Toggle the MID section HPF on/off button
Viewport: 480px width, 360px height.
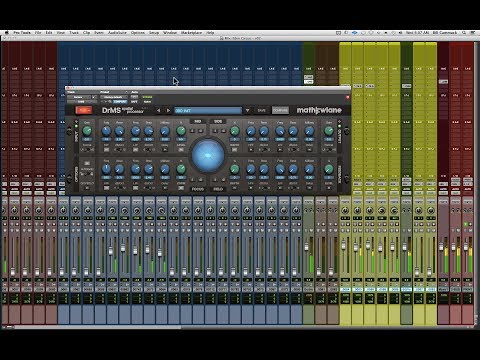(106, 150)
